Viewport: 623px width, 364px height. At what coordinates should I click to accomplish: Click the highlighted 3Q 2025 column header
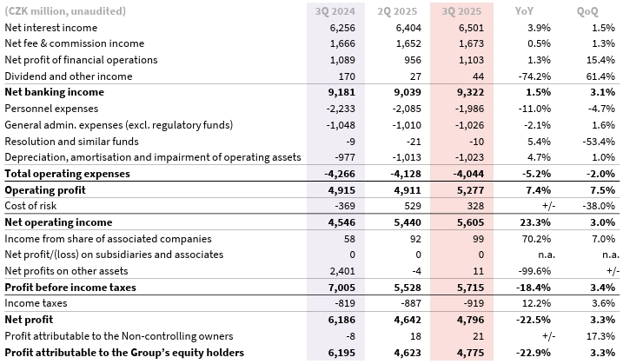(x=461, y=11)
